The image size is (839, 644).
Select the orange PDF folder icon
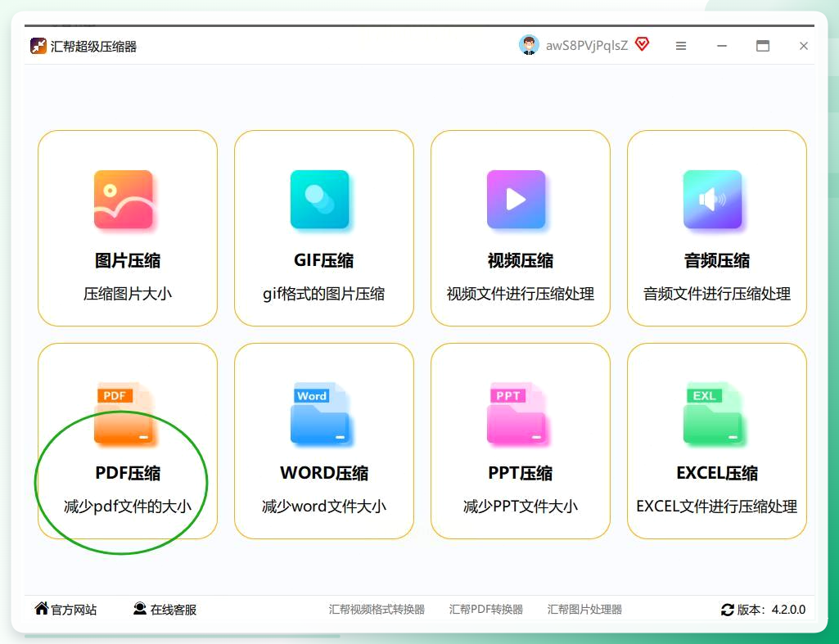[124, 414]
